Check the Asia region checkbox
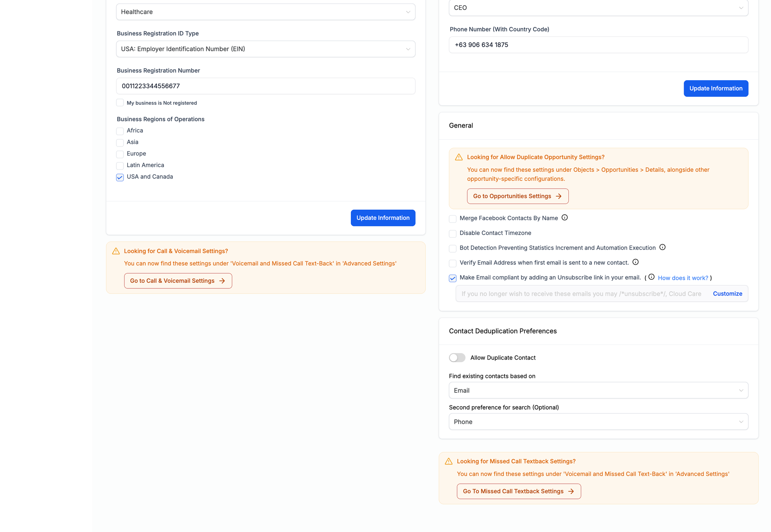 (120, 143)
